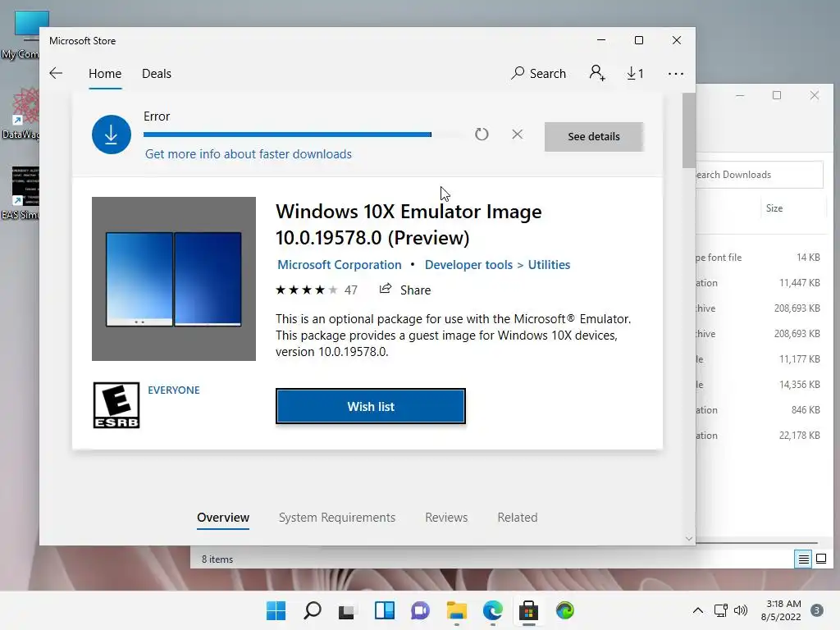Image resolution: width=840 pixels, height=630 pixels.
Task: Open Developer tools category link
Action: (468, 265)
